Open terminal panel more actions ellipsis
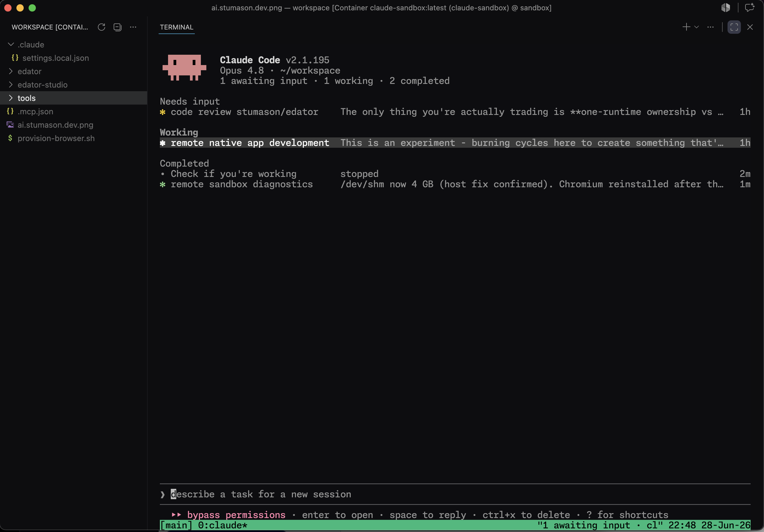The height and width of the screenshot is (532, 764). pyautogui.click(x=711, y=27)
